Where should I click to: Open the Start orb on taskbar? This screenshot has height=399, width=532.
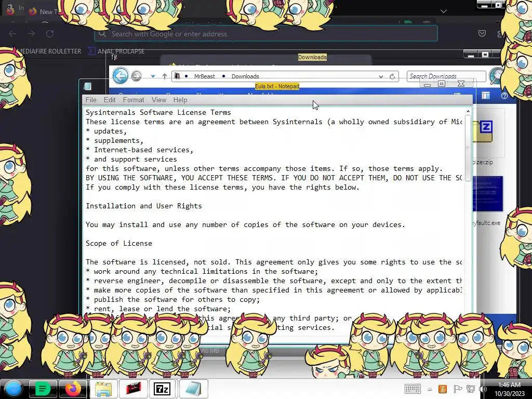(x=13, y=389)
